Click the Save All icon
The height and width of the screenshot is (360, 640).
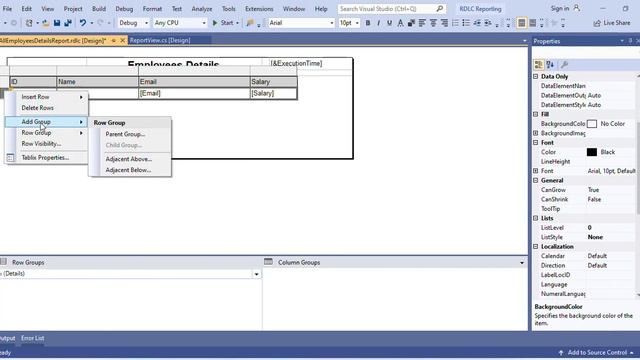(x=68, y=23)
